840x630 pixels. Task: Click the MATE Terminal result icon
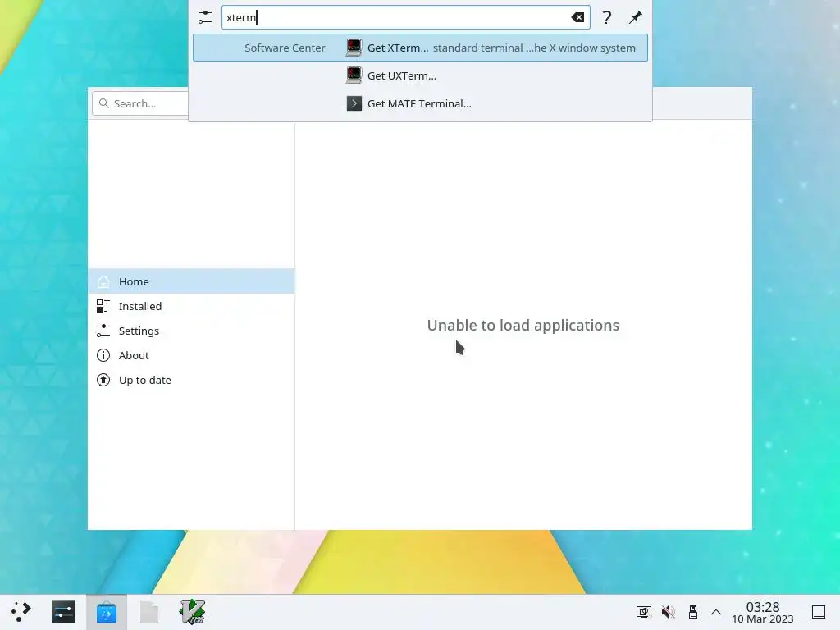point(354,103)
